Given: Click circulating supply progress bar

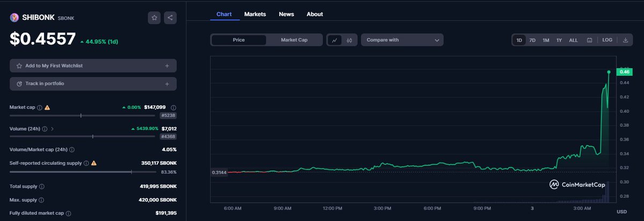Looking at the screenshot, I should point(82,172).
